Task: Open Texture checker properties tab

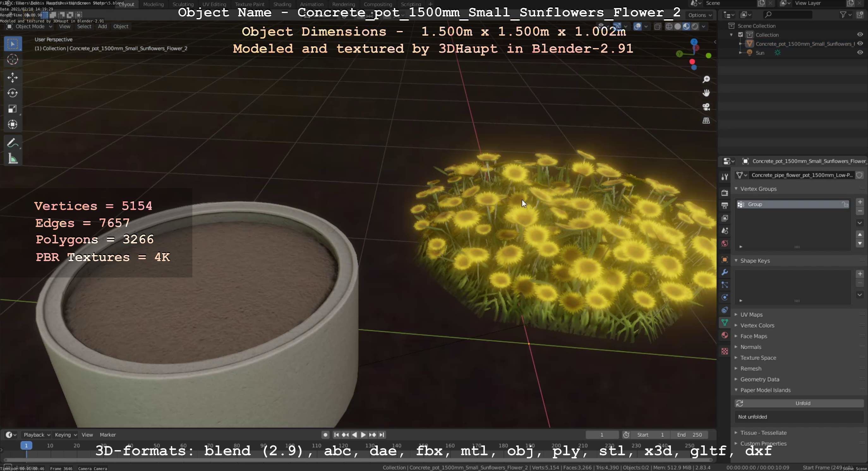Action: coord(725,351)
